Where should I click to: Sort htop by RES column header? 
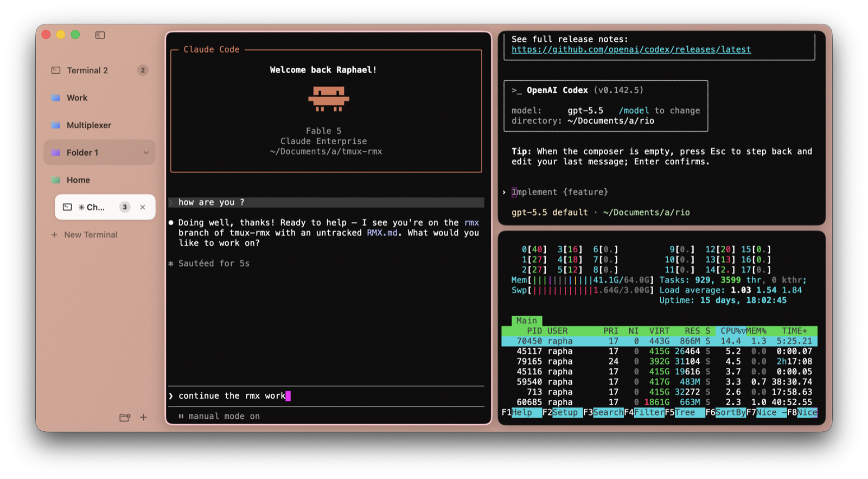[692, 331]
